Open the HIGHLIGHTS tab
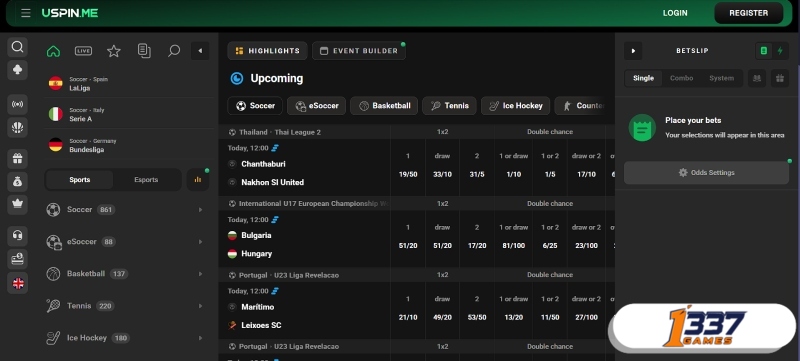 click(267, 51)
